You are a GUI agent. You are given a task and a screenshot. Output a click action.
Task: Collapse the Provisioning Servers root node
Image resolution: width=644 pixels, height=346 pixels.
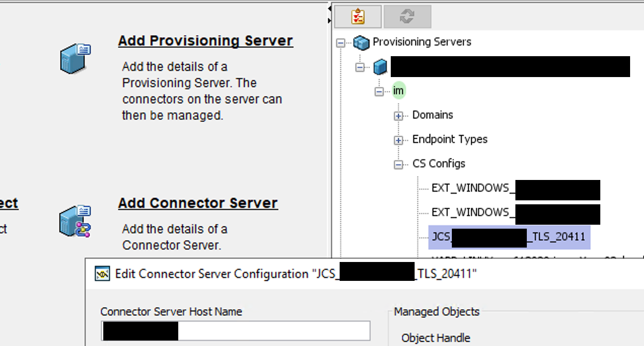point(341,43)
